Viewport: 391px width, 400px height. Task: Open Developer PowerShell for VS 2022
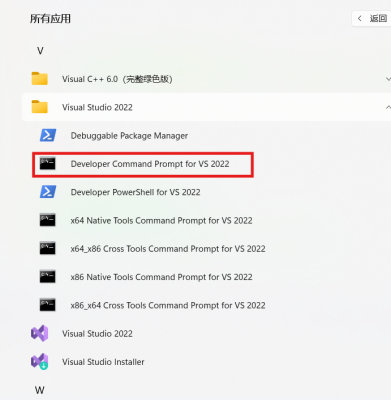135,192
